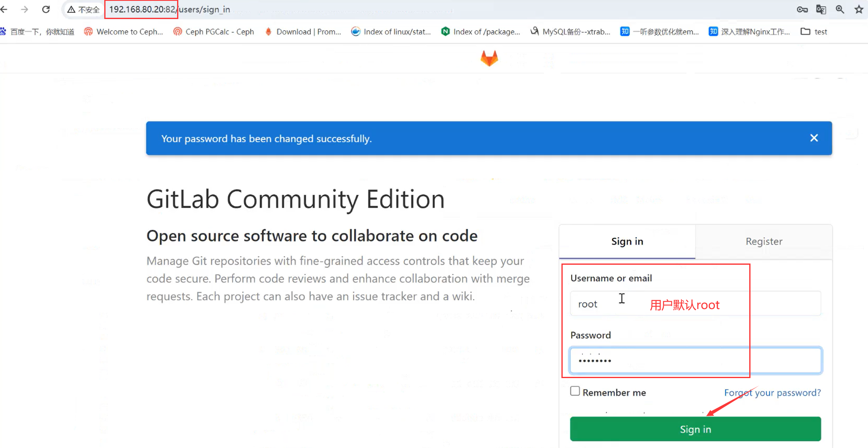Click the browser reload icon
868x448 pixels.
click(x=46, y=9)
